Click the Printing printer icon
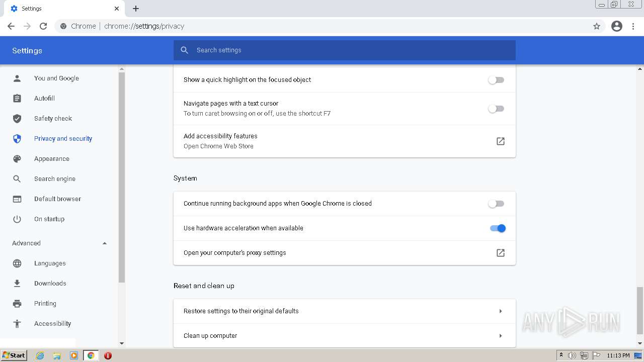Viewport: 644px width, 362px height. [x=17, y=304]
